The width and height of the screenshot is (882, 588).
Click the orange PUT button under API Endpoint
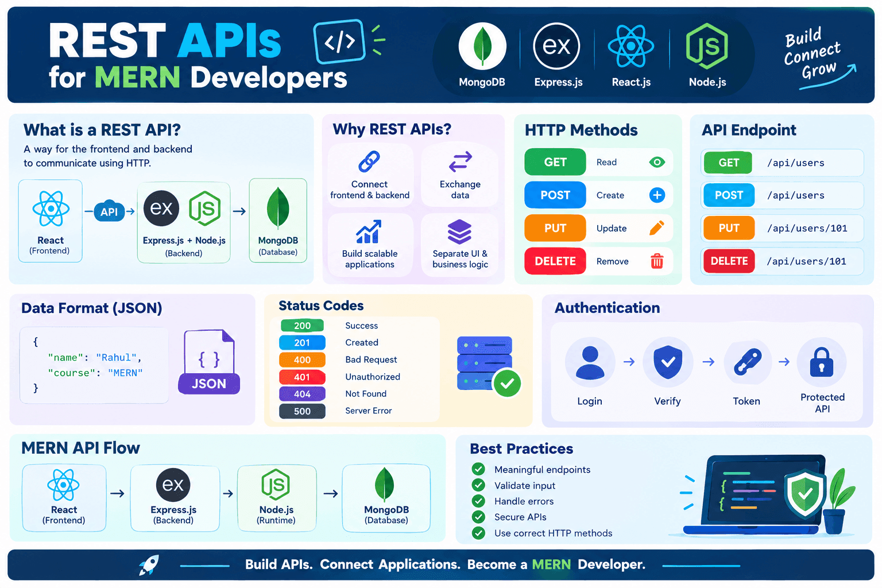[729, 228]
